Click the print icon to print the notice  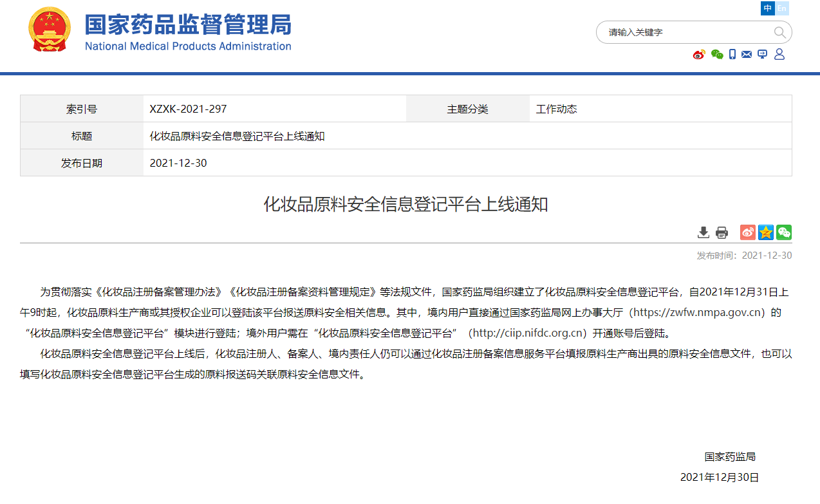[x=721, y=232]
